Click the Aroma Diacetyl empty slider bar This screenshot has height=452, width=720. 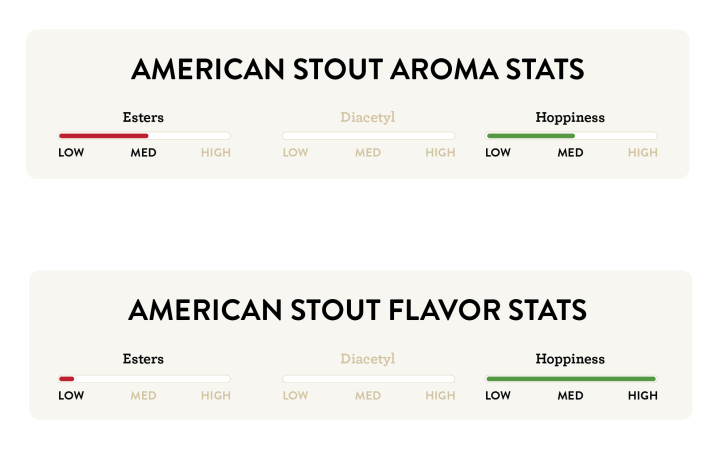368,135
